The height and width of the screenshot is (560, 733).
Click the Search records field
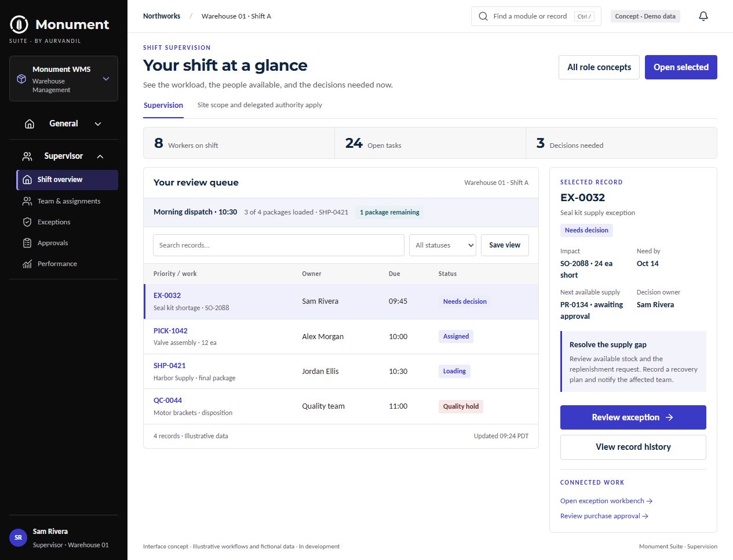[x=279, y=245]
